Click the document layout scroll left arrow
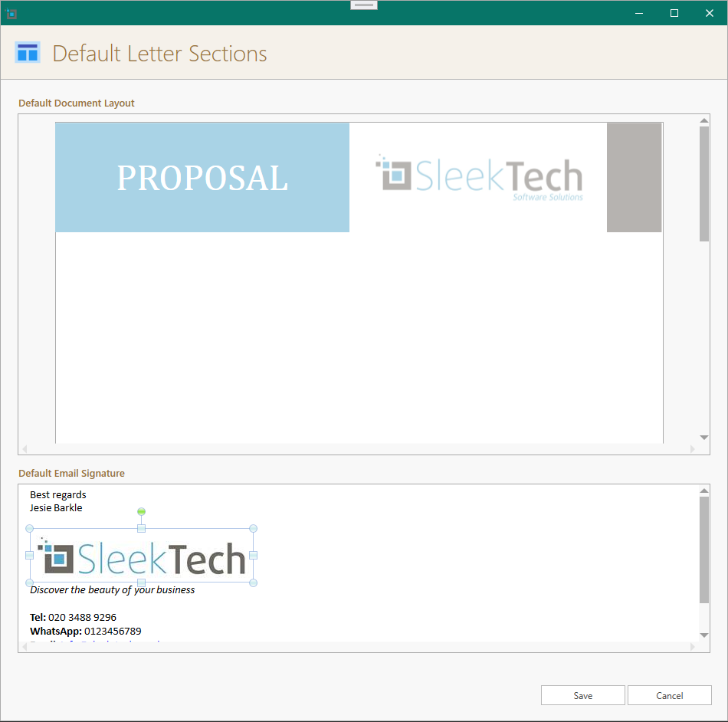Screen dimensions: 728x722 coord(25,449)
